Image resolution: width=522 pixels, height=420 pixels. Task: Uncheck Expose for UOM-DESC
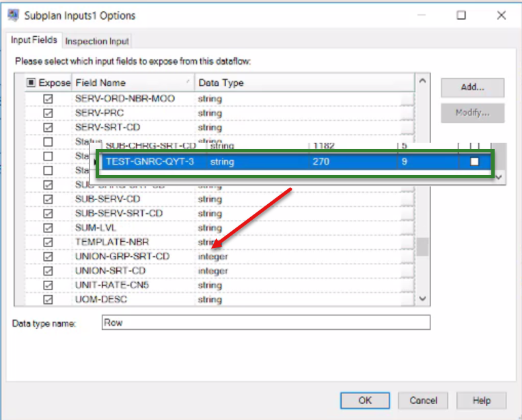click(48, 299)
